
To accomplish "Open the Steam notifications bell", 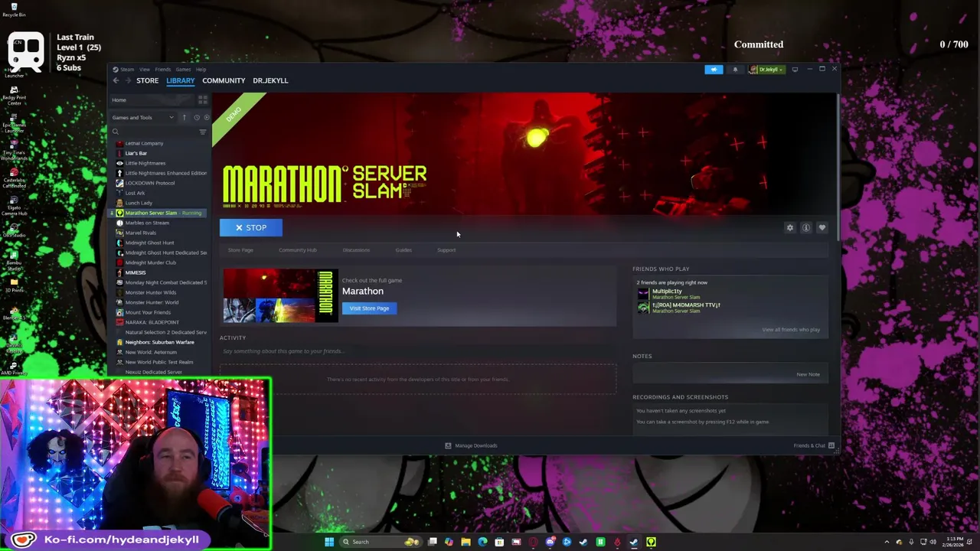I will (735, 70).
